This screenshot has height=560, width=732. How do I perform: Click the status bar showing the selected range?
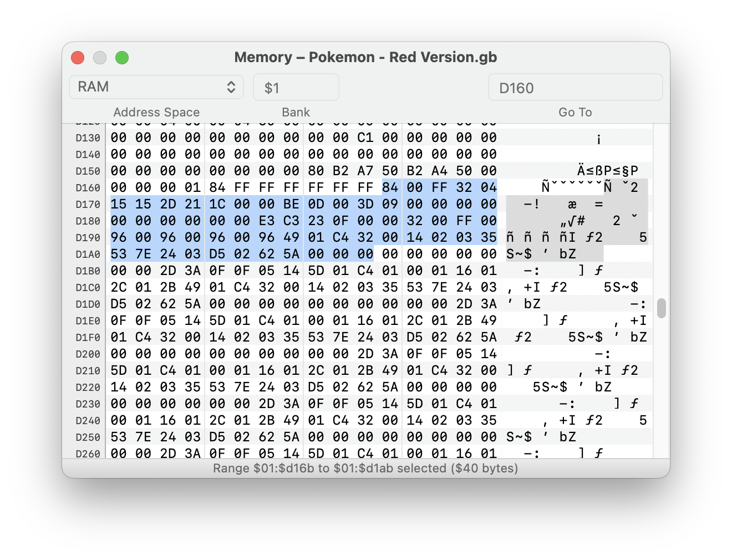pyautogui.click(x=365, y=468)
